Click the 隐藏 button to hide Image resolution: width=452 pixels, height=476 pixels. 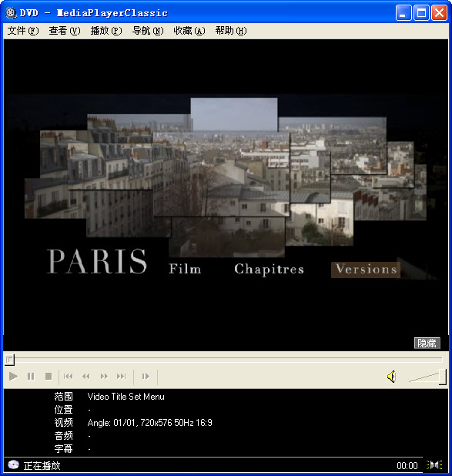point(427,344)
